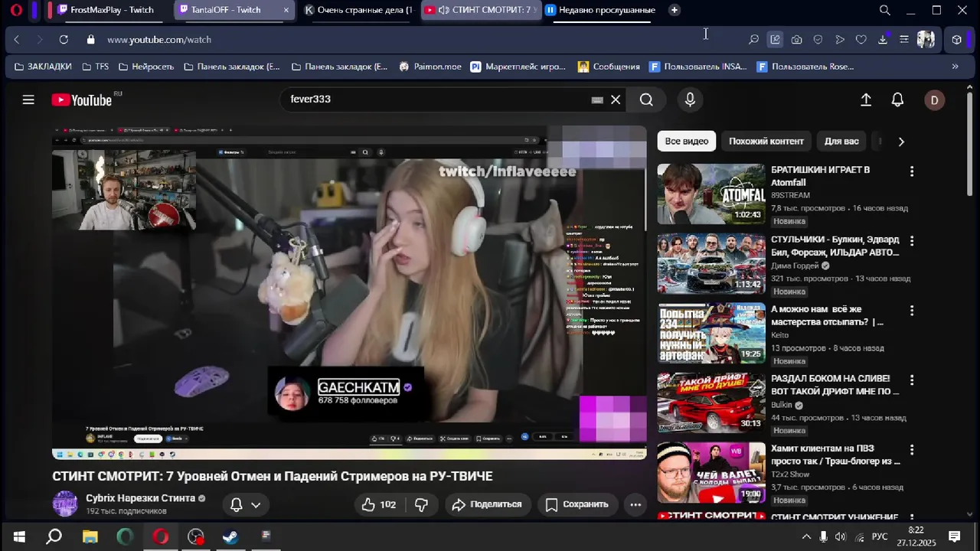Dislike the video
This screenshot has width=980, height=551.
(421, 504)
